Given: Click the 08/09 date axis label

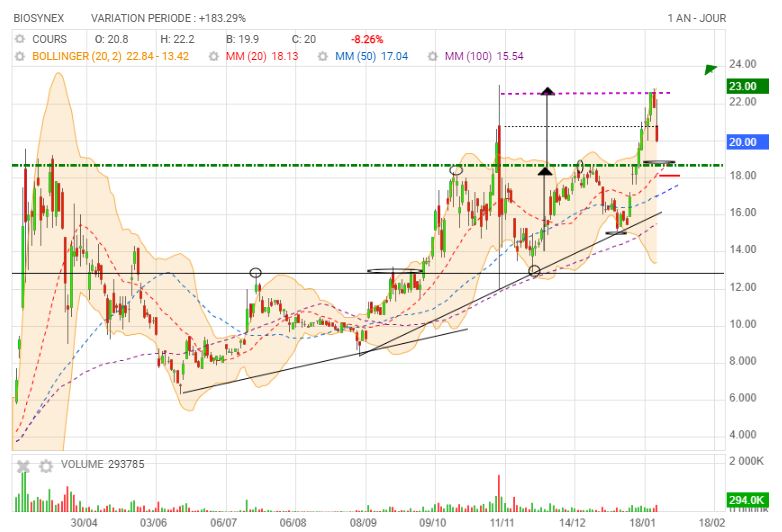Looking at the screenshot, I should 363,523.
